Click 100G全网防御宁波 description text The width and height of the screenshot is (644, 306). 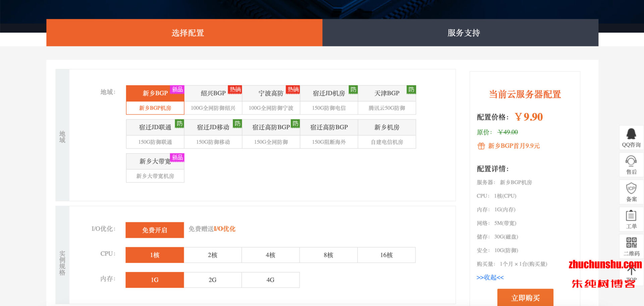[271, 108]
